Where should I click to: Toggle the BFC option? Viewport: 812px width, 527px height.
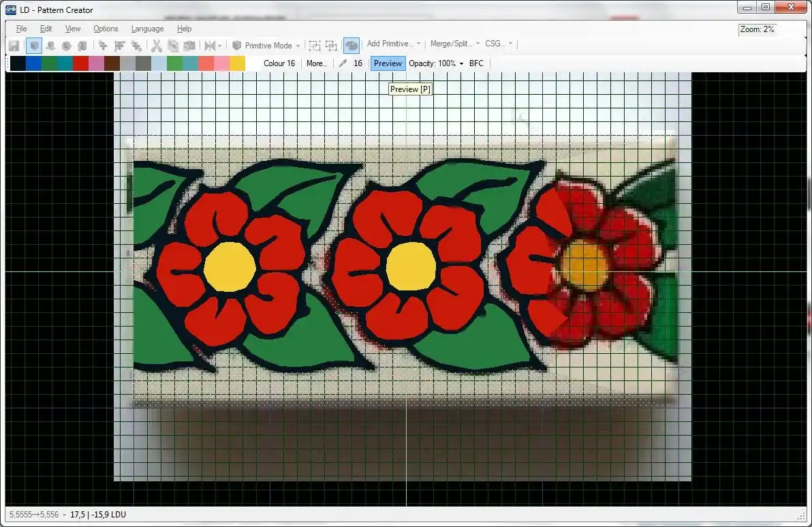pos(476,63)
